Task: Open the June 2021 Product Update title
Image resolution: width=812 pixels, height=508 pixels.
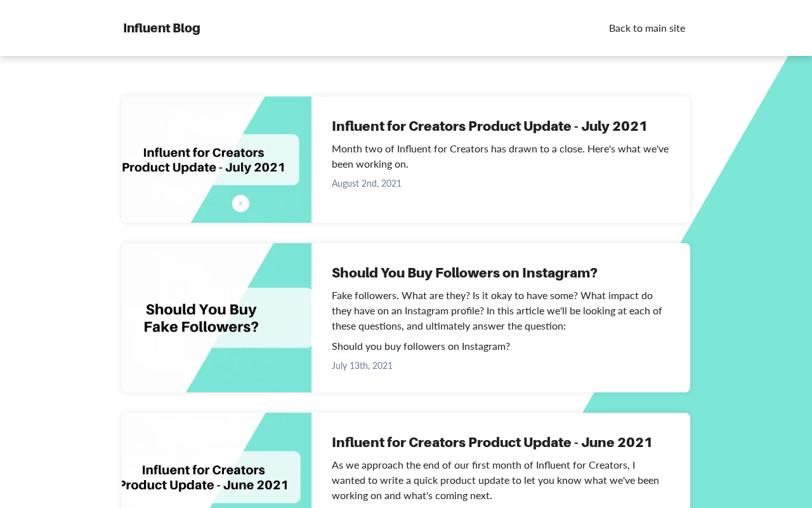Action: (x=492, y=442)
